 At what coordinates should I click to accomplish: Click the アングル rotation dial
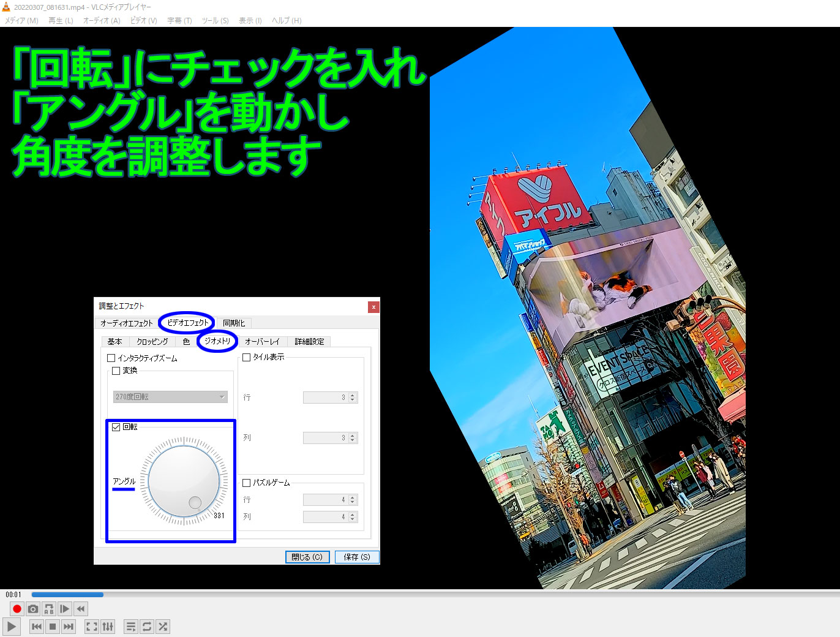point(184,481)
